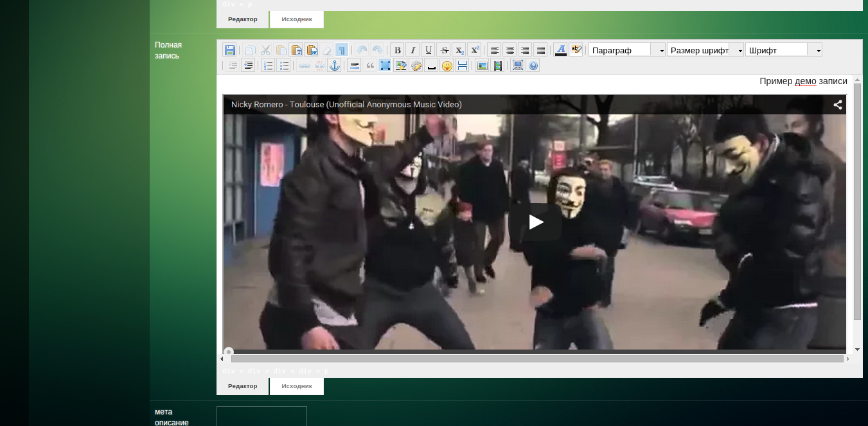Click the insert link chain icon
868x426 pixels.
tap(304, 66)
